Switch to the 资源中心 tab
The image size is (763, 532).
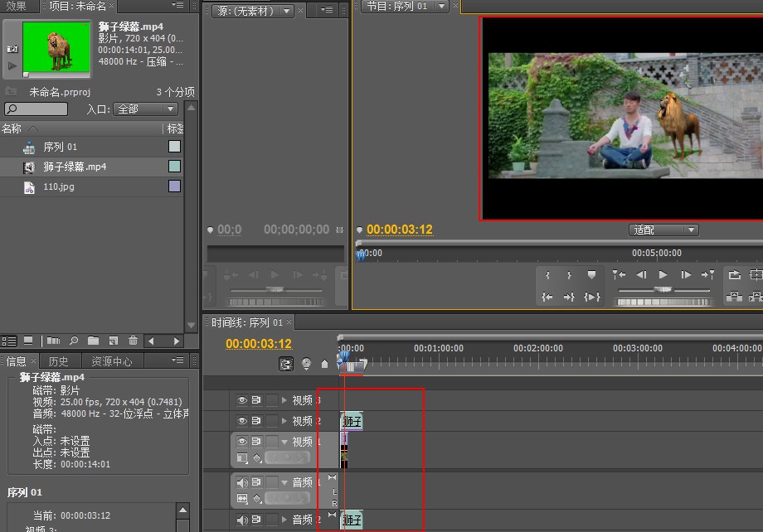pos(112,361)
